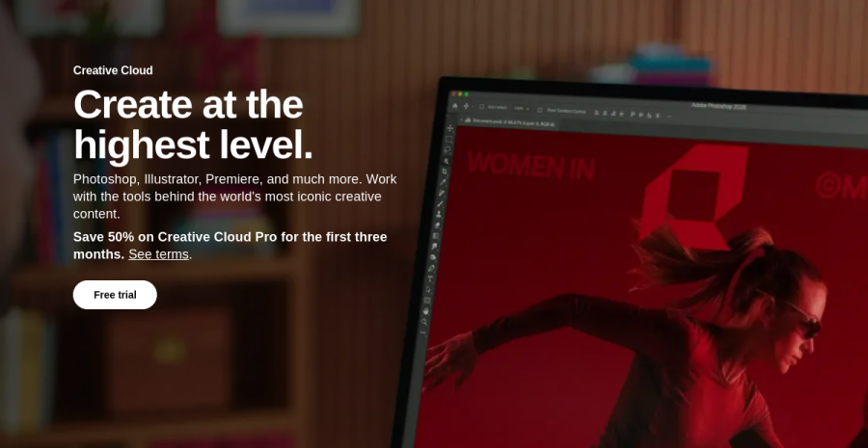Select the Lasso tool in Photoshop's toolbar

pos(448,149)
